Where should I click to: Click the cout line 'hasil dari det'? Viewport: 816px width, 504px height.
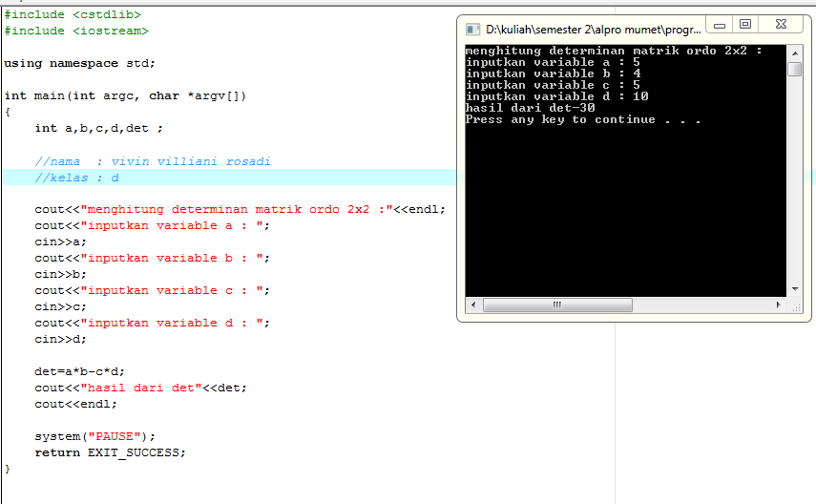click(140, 388)
